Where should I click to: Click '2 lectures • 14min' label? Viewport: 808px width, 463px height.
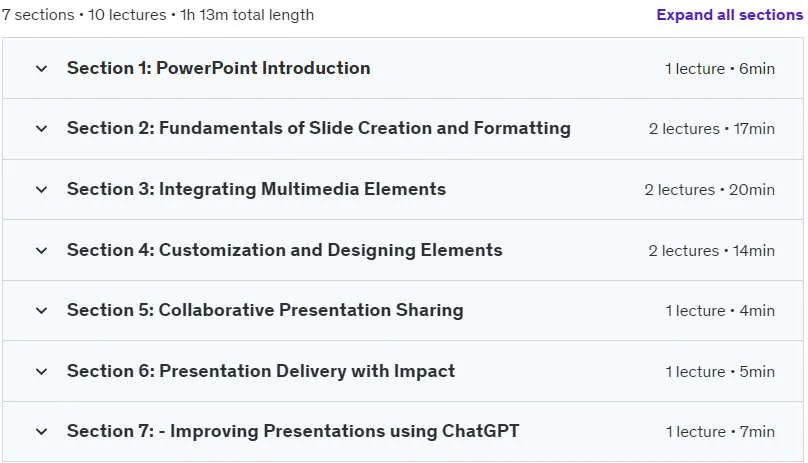[x=712, y=251]
